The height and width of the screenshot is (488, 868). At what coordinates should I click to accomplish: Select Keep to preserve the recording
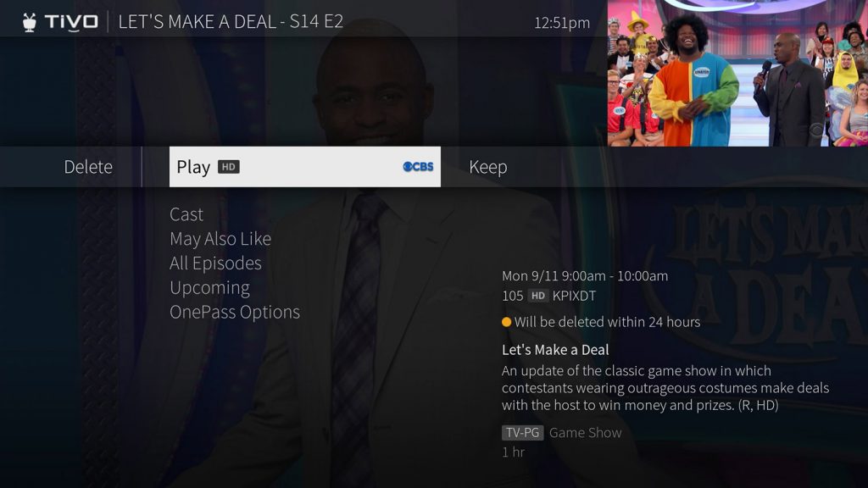tap(487, 167)
